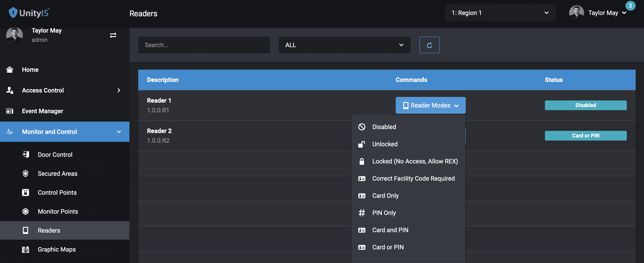This screenshot has width=644, height=263.
Task: Click the Secured Areas shield icon
Action: click(x=26, y=173)
